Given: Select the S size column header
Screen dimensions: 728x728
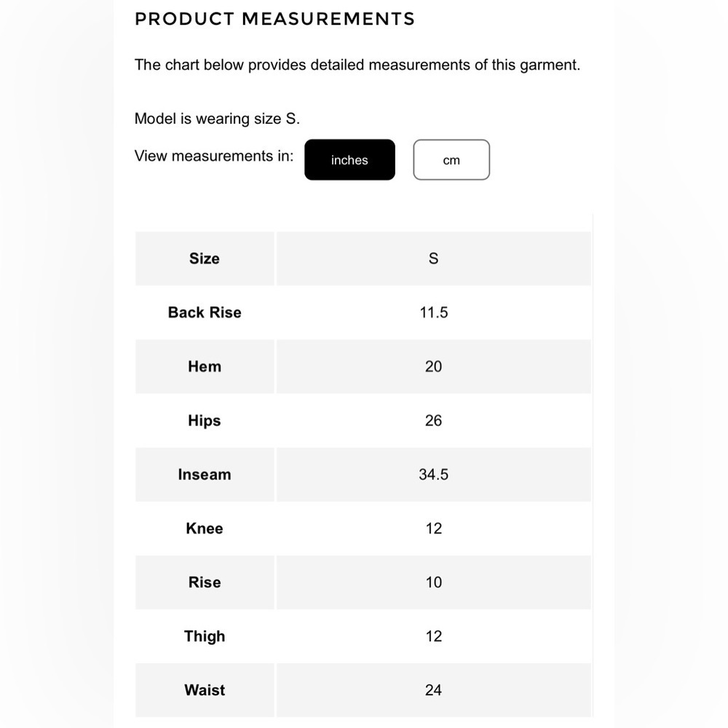Looking at the screenshot, I should pyautogui.click(x=434, y=258).
